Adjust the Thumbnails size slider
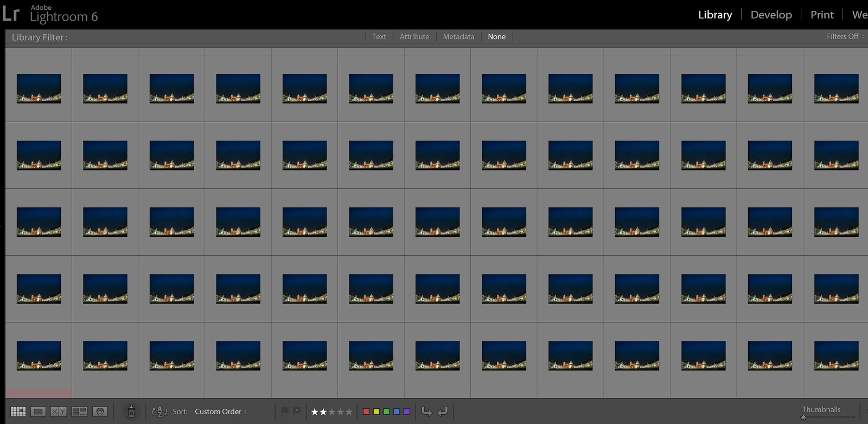 coord(828,417)
